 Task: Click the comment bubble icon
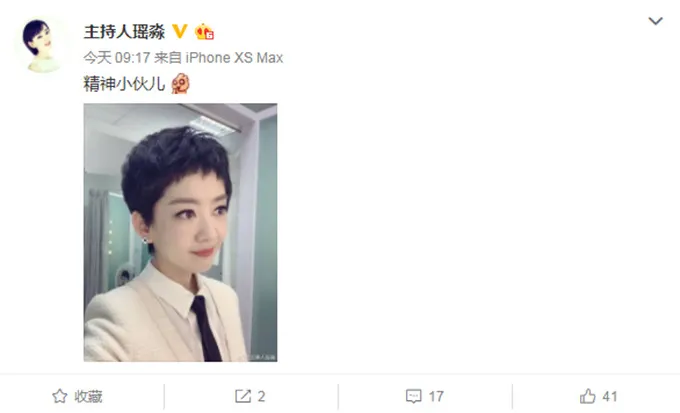point(414,396)
